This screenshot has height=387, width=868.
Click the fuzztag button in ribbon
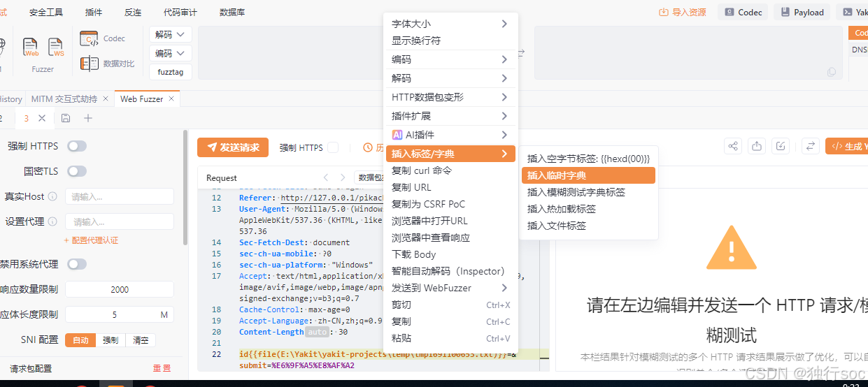171,72
